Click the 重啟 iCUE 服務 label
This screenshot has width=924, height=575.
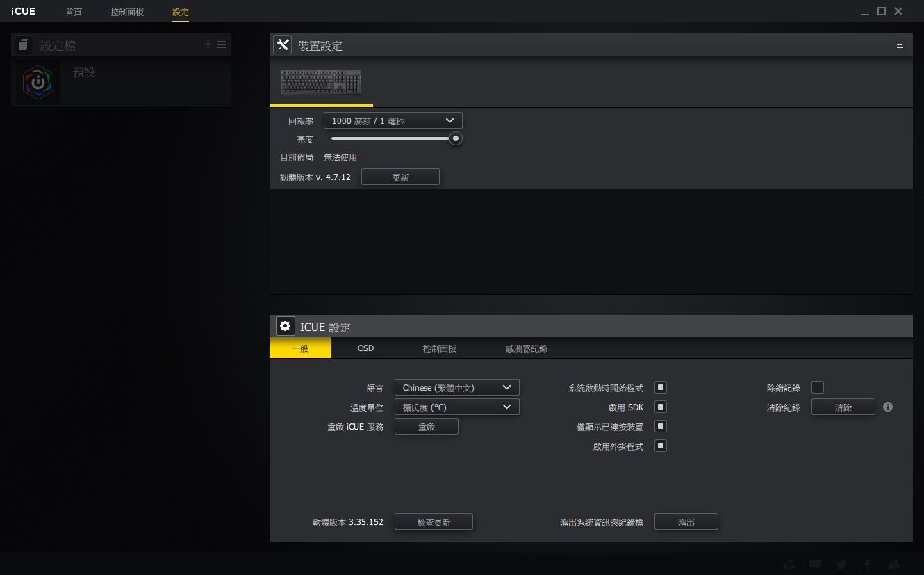pos(355,427)
